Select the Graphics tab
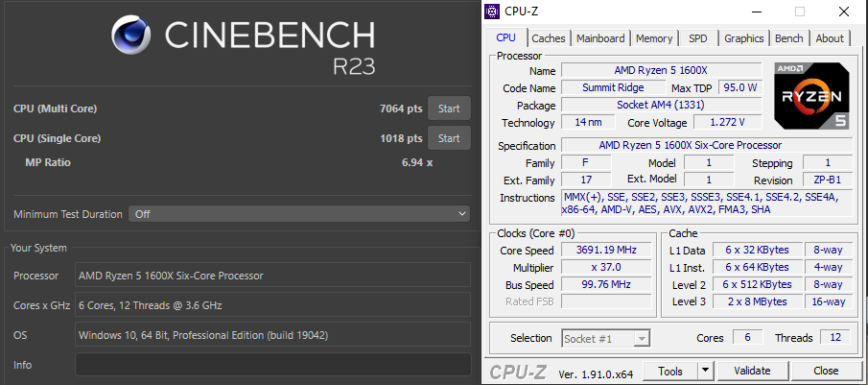 pos(743,38)
